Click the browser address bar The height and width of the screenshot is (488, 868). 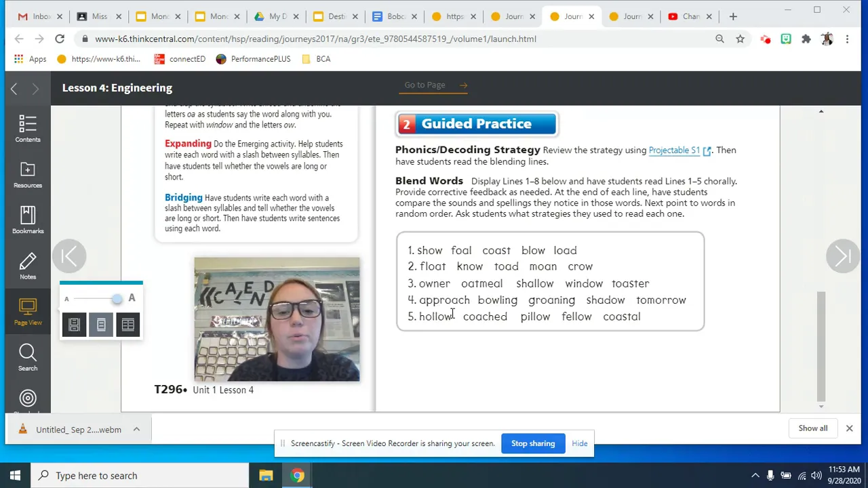pyautogui.click(x=400, y=39)
